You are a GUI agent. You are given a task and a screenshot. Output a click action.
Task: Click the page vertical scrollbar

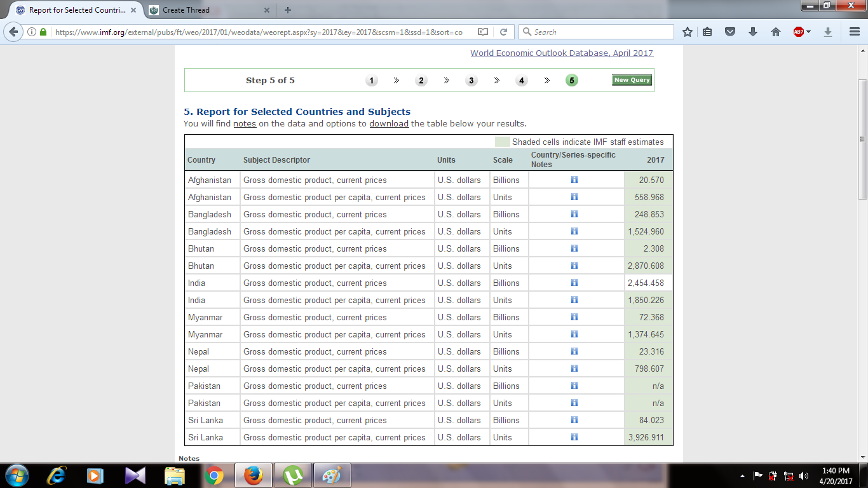coord(862,139)
